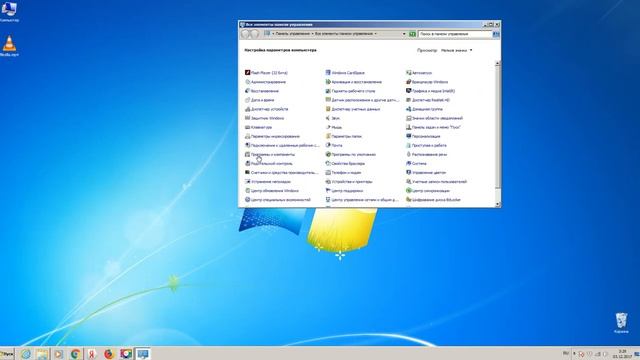This screenshot has width=640, height=360.
Task: Open the Просмотр view mode dropdown
Action: [456, 50]
